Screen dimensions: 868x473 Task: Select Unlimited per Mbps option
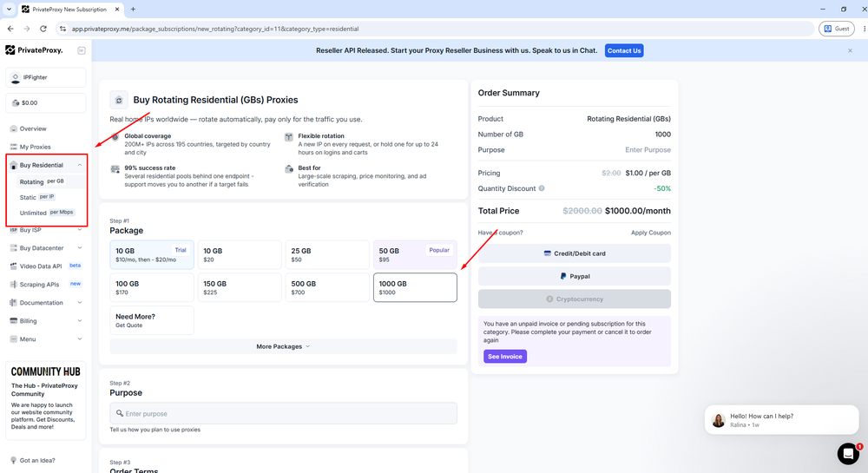[46, 213]
